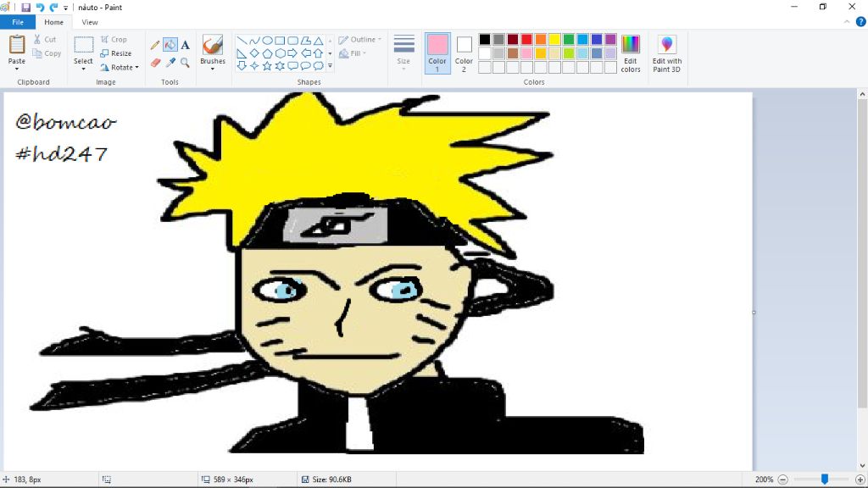Screen dimensions: 868x488
Task: Choose the Up arrow shape
Action: click(x=319, y=53)
